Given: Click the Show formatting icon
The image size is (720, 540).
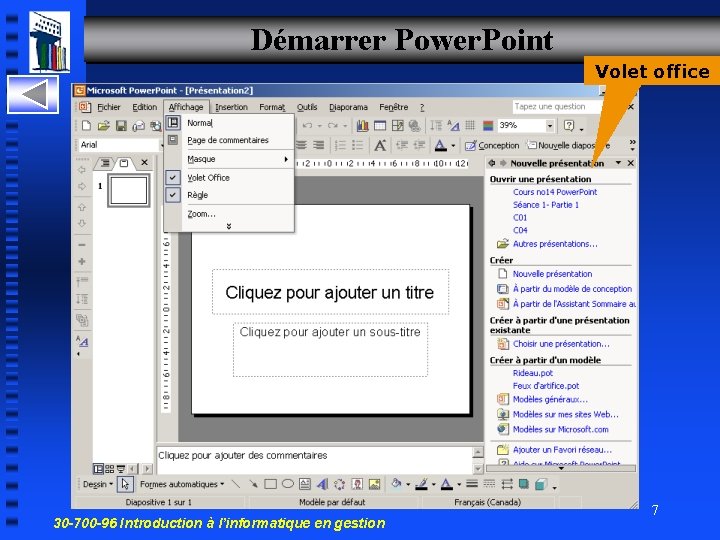Looking at the screenshot, I should (x=453, y=125).
